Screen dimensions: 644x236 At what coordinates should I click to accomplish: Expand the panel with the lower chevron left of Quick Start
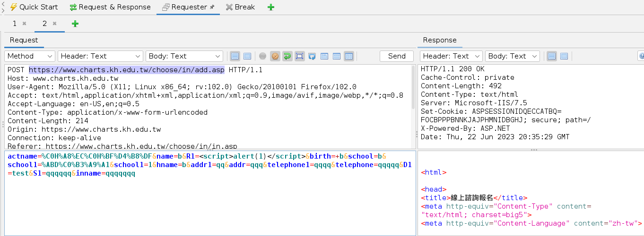(x=4, y=10)
